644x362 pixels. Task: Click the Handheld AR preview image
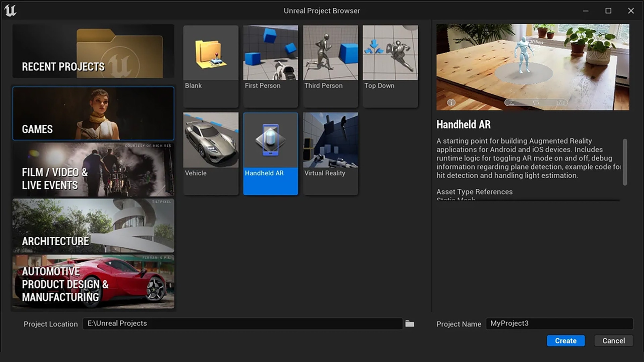tap(532, 67)
